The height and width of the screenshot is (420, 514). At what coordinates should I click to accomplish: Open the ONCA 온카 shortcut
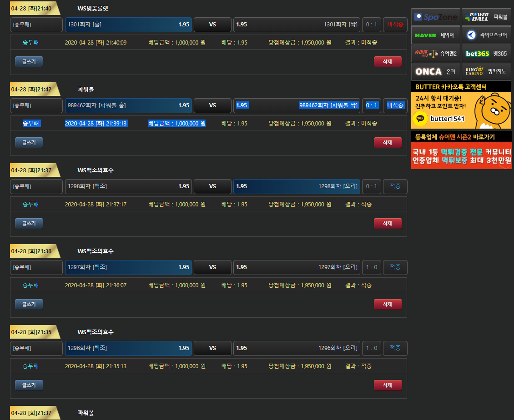(436, 71)
